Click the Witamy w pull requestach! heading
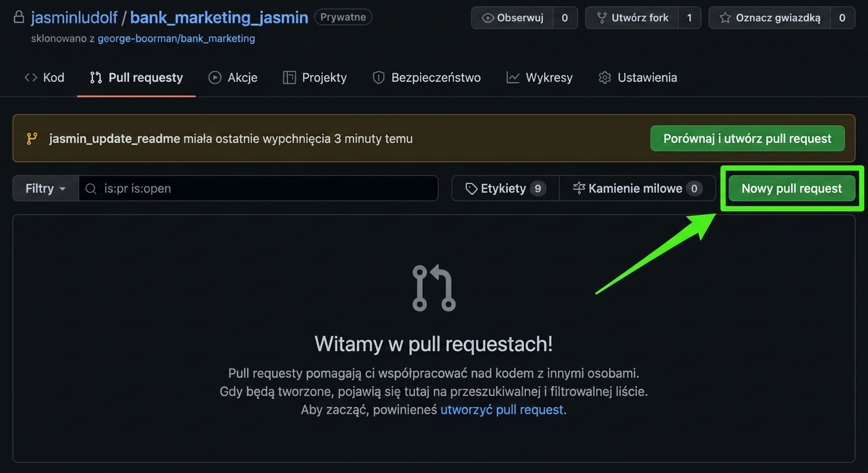 point(433,344)
